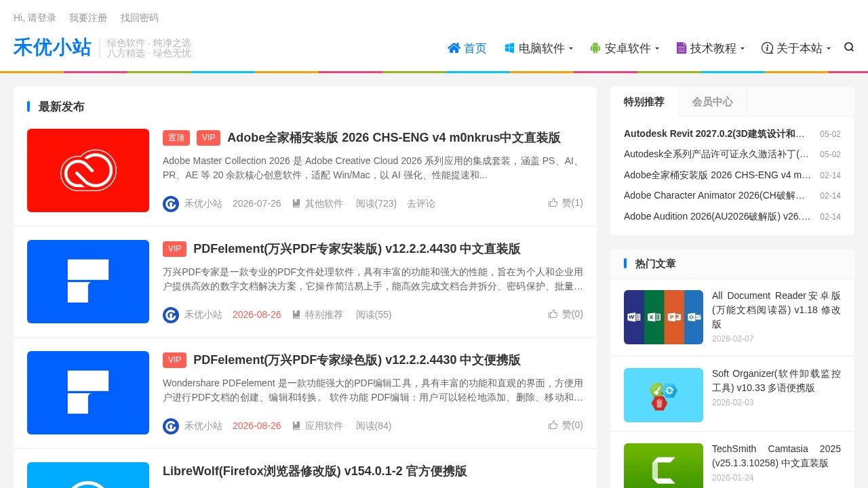Open Soft Organizer(软件卸载监控工具) hot article
This screenshot has height=488, width=868.
(776, 381)
